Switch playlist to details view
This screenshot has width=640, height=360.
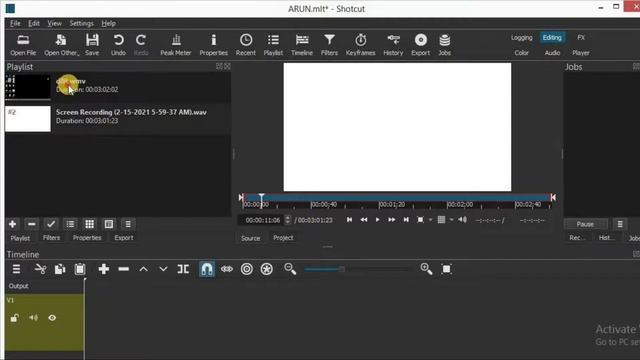click(x=70, y=224)
